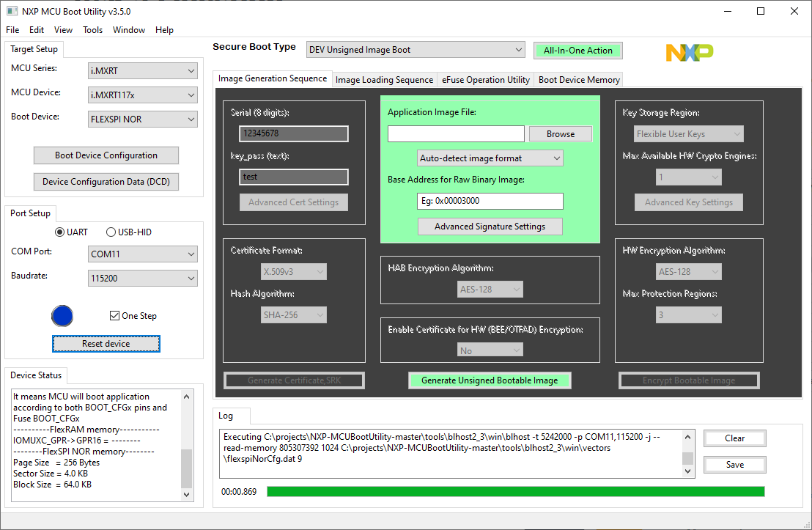Image resolution: width=812 pixels, height=530 pixels.
Task: Enable the One Step checkbox
Action: click(114, 315)
